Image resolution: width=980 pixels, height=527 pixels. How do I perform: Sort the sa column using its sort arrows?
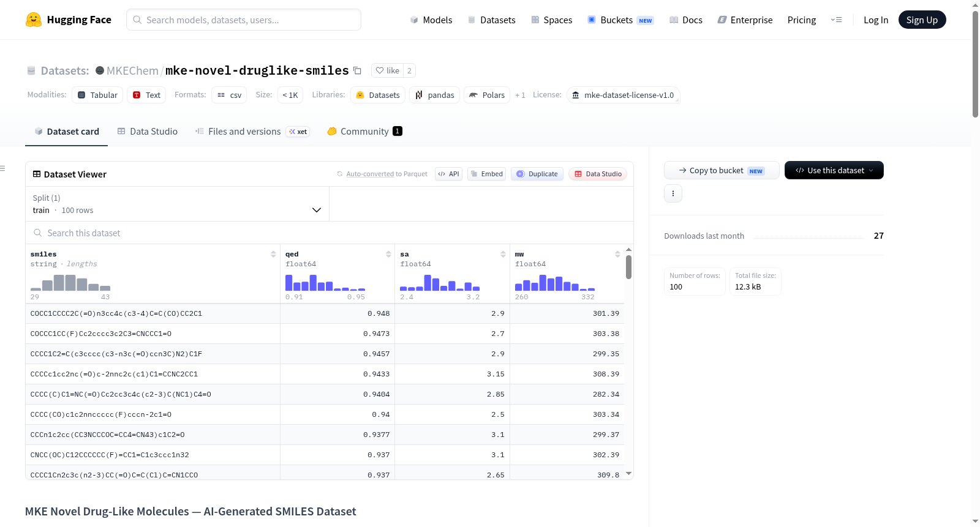[503, 254]
